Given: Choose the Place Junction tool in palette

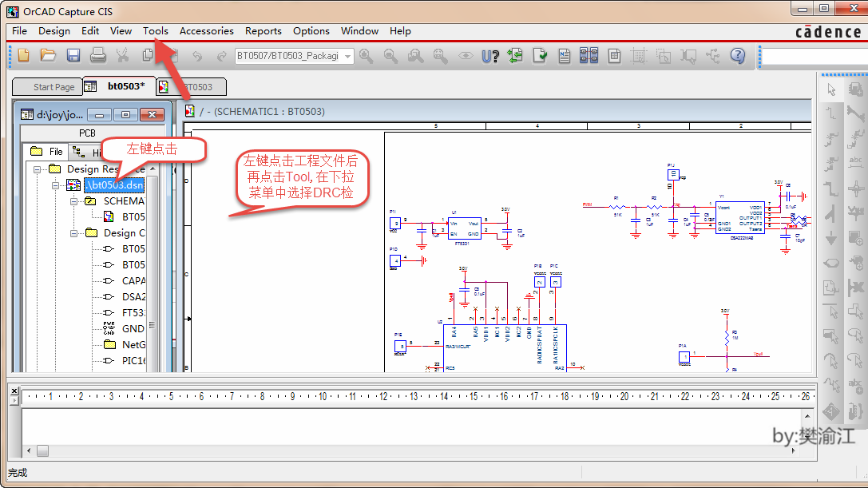Looking at the screenshot, I should coord(856,188).
